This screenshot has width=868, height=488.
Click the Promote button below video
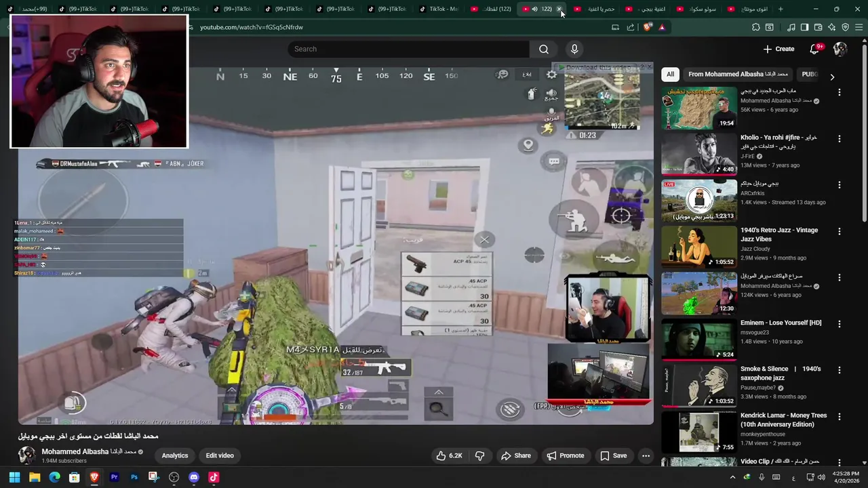tap(566, 455)
